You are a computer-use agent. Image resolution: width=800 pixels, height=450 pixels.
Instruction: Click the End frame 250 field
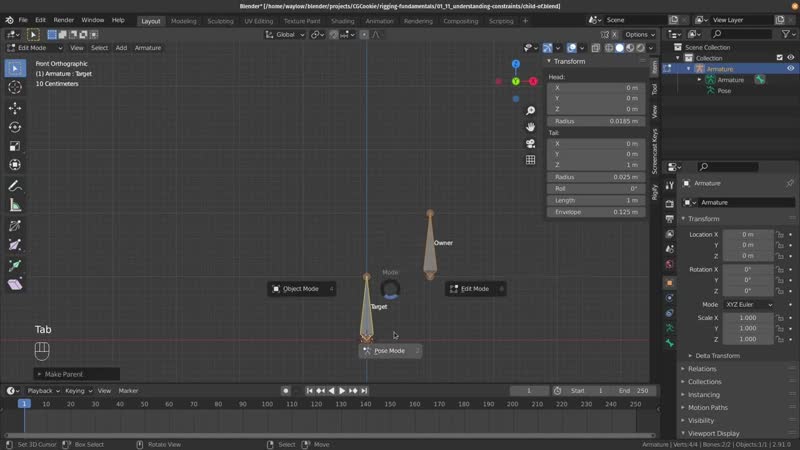634,391
